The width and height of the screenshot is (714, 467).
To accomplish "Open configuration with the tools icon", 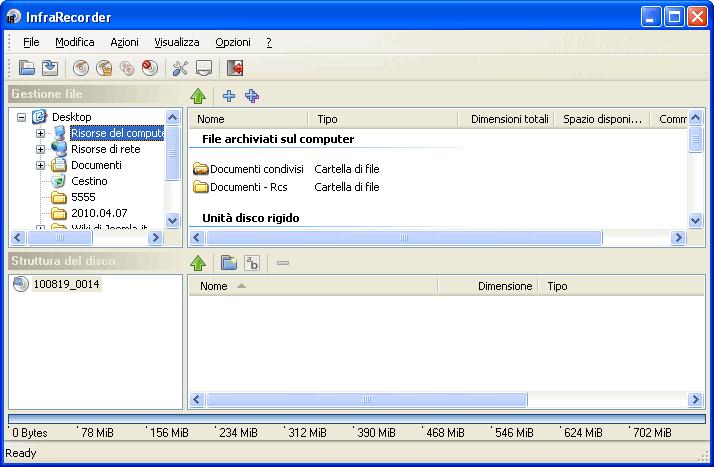I will tap(180, 68).
